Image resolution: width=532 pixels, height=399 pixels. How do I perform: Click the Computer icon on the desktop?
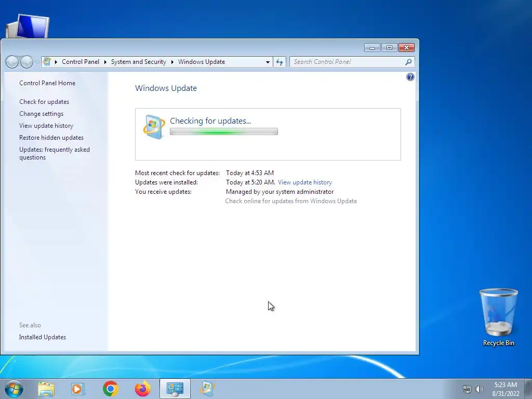(28, 26)
